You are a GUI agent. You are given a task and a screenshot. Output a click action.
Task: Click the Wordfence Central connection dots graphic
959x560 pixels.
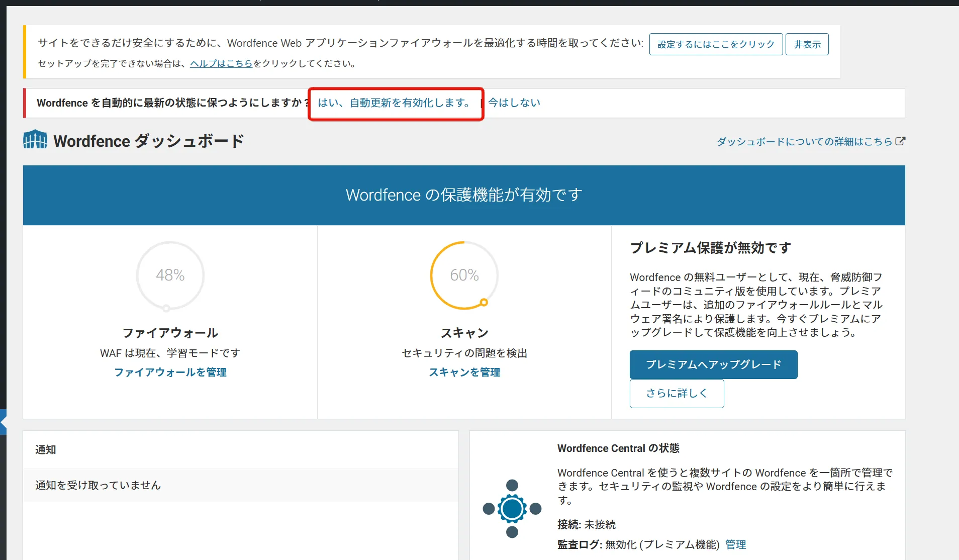(512, 508)
